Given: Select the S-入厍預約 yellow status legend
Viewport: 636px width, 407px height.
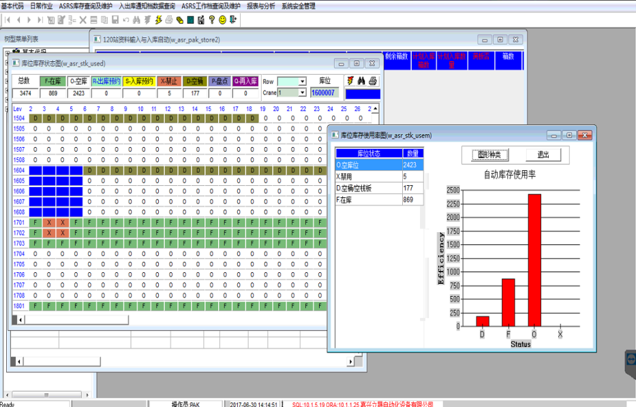Looking at the screenshot, I should pyautogui.click(x=136, y=81).
